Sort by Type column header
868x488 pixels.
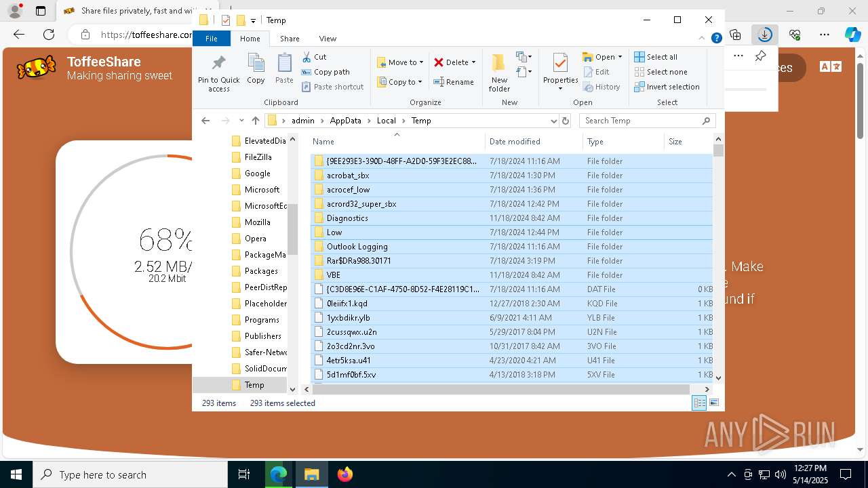pyautogui.click(x=623, y=142)
